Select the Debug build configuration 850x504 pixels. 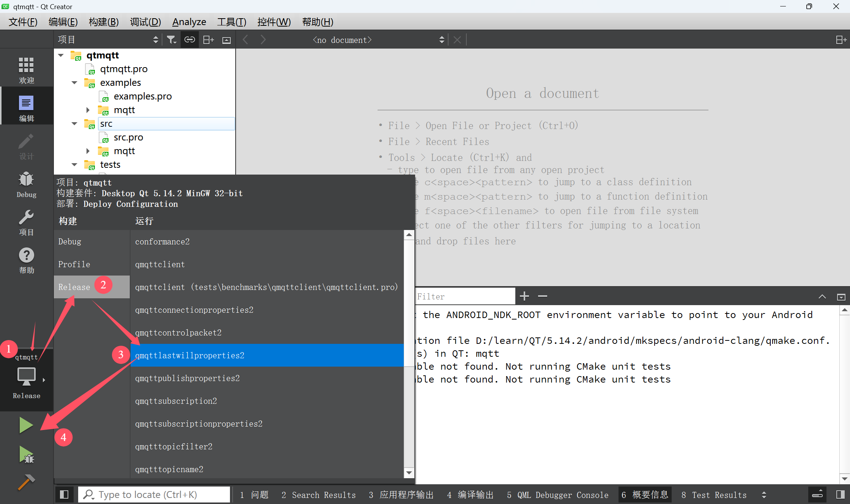click(x=92, y=241)
